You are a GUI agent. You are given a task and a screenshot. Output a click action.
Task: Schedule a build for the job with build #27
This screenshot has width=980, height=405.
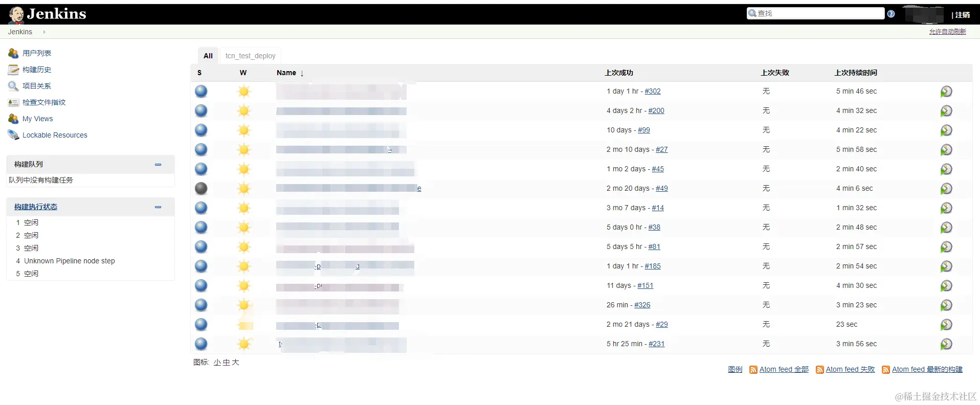click(x=946, y=150)
